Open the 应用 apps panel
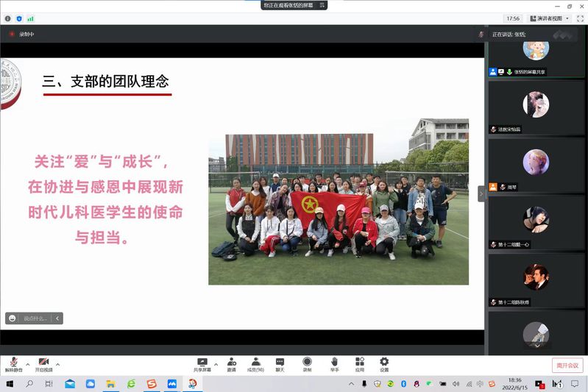Screen dimensions: 588x392 [x=359, y=364]
